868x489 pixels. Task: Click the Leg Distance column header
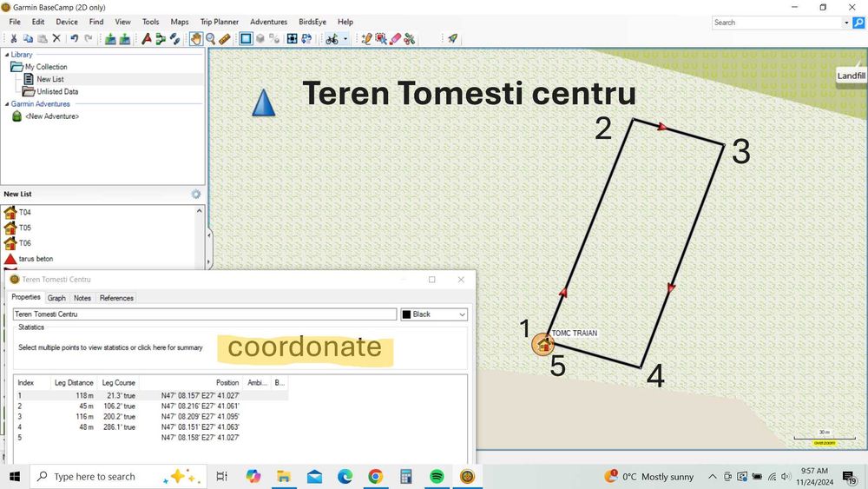tap(74, 383)
